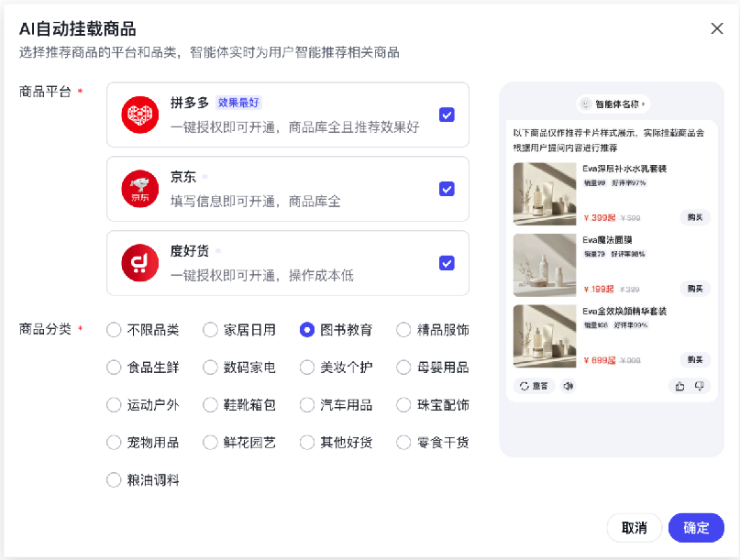Click the 效果最好 badge next to 拼多多
740x560 pixels.
(238, 103)
